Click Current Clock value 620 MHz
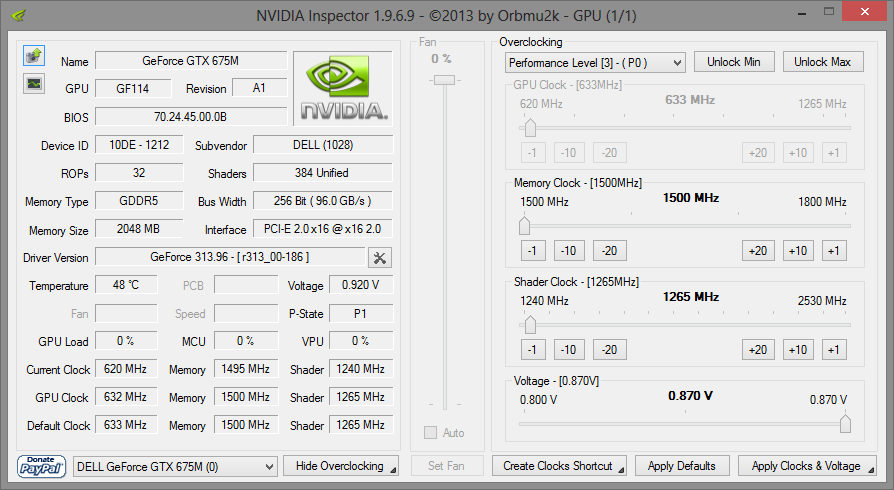Viewport: 894px width, 490px height. pyautogui.click(x=126, y=368)
